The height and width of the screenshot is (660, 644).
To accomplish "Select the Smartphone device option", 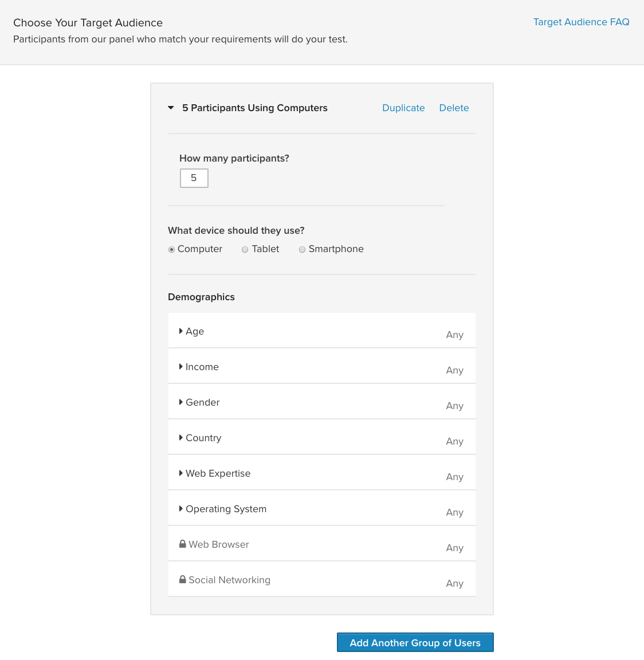I will tap(302, 249).
